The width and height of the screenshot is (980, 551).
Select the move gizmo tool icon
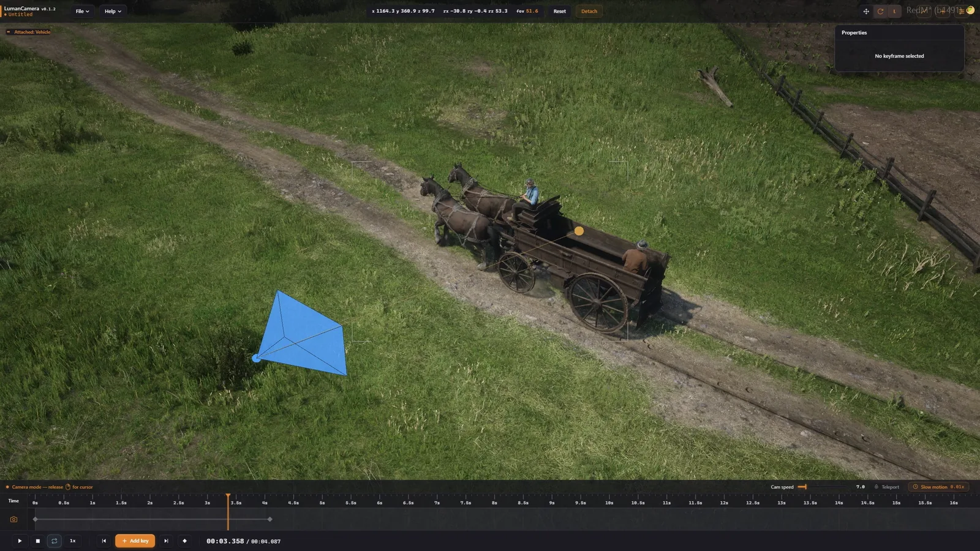click(866, 11)
